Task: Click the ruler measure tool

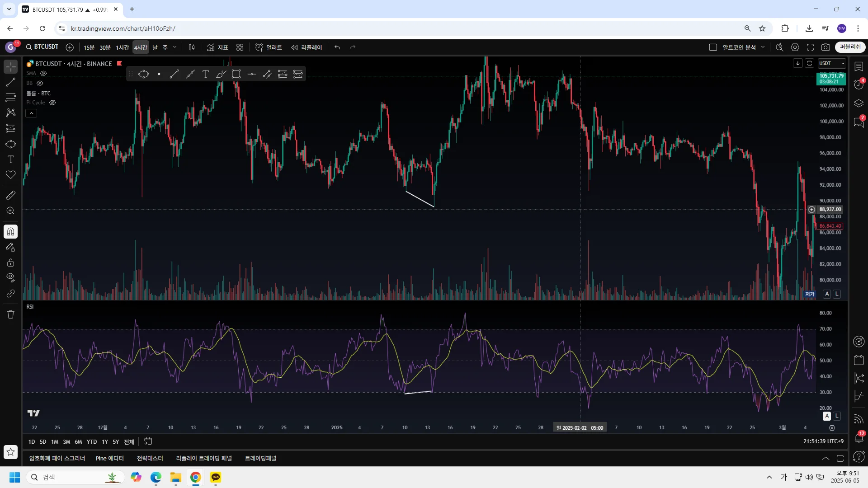Action: coord(11,195)
